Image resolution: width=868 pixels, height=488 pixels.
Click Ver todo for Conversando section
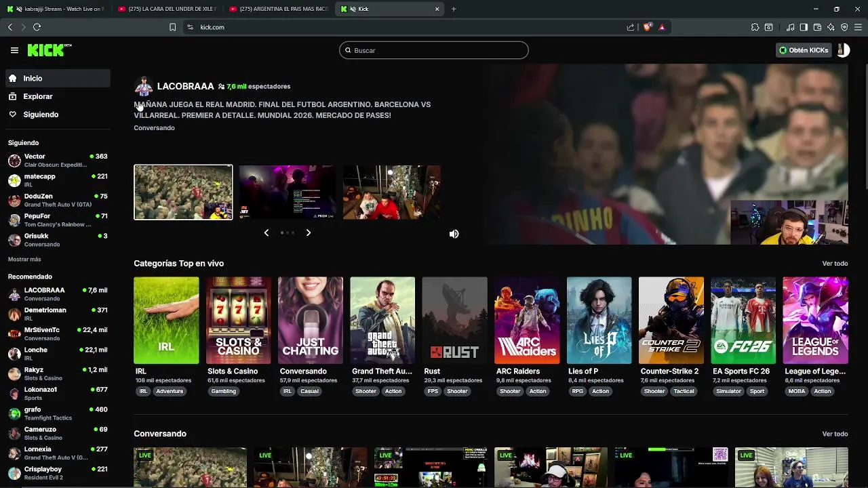(x=835, y=434)
